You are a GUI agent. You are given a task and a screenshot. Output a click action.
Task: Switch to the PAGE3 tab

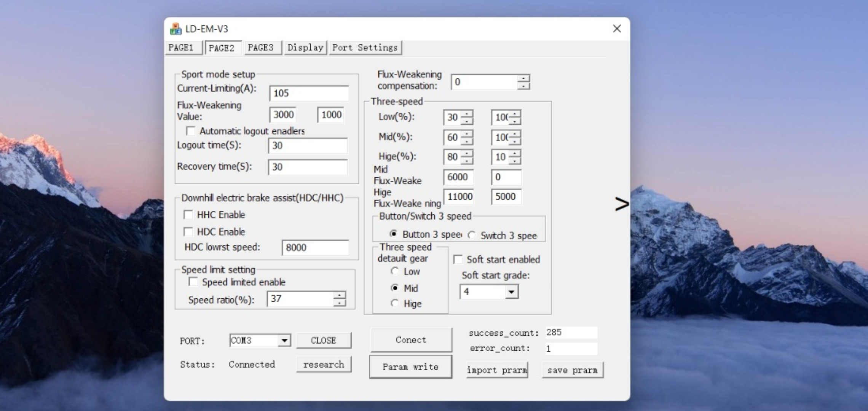pyautogui.click(x=261, y=48)
